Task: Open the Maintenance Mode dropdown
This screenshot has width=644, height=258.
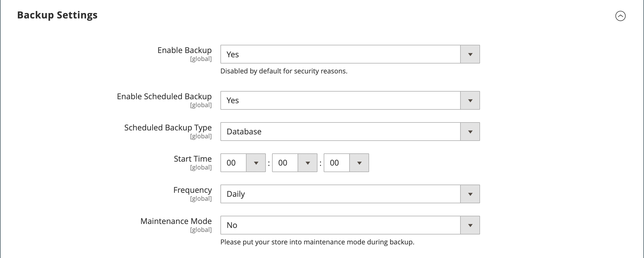Action: click(350, 225)
